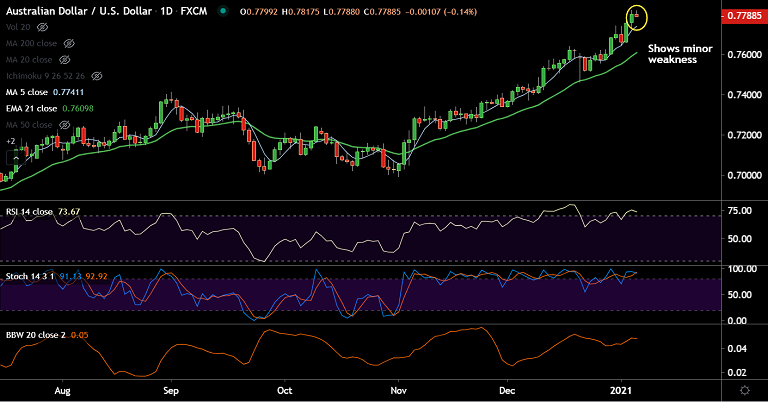Select the MA 5 close legend
Viewport: 768px width, 402px height.
click(27, 92)
